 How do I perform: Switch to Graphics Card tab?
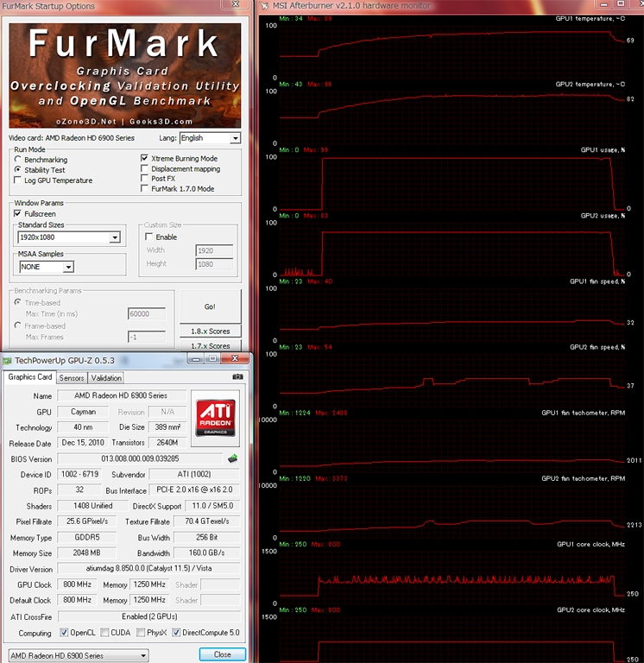tap(30, 377)
